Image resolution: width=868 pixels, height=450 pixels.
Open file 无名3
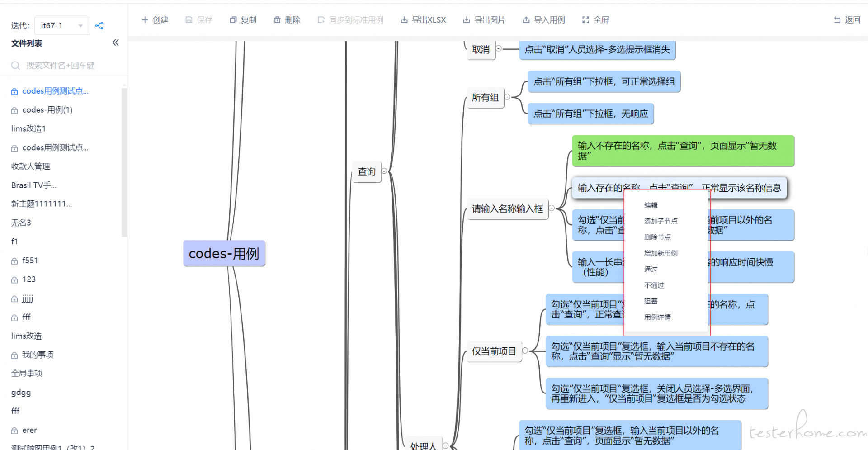point(21,223)
